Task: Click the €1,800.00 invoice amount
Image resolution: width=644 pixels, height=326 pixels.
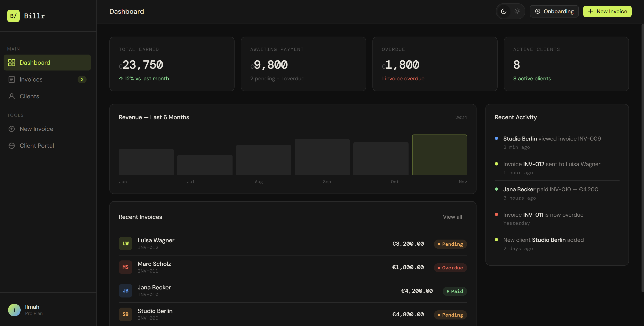Action: tap(408, 267)
